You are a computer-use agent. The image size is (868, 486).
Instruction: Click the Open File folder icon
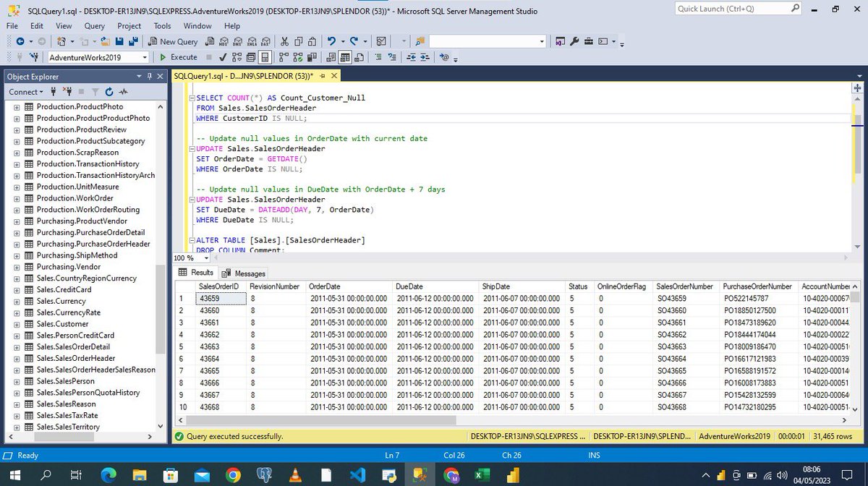[105, 41]
